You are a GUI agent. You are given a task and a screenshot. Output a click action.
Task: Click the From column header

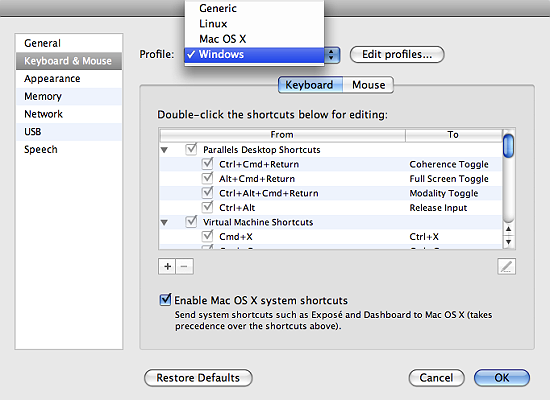(x=282, y=135)
